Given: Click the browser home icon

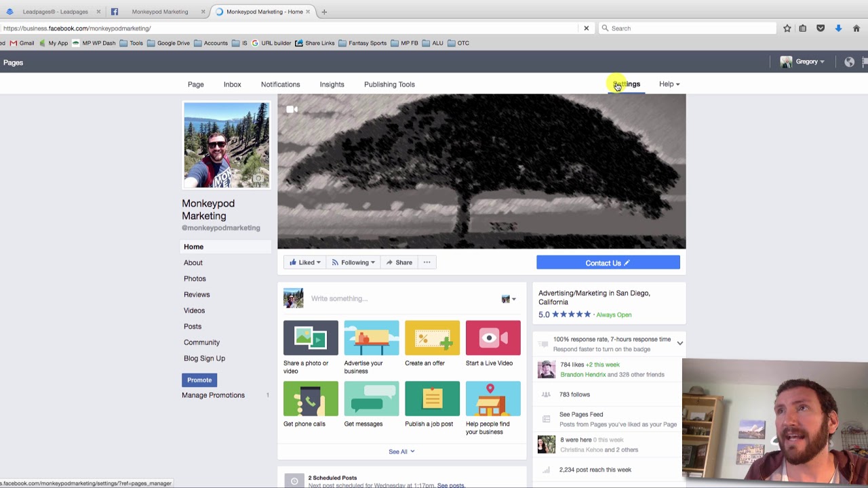Looking at the screenshot, I should click(x=856, y=28).
